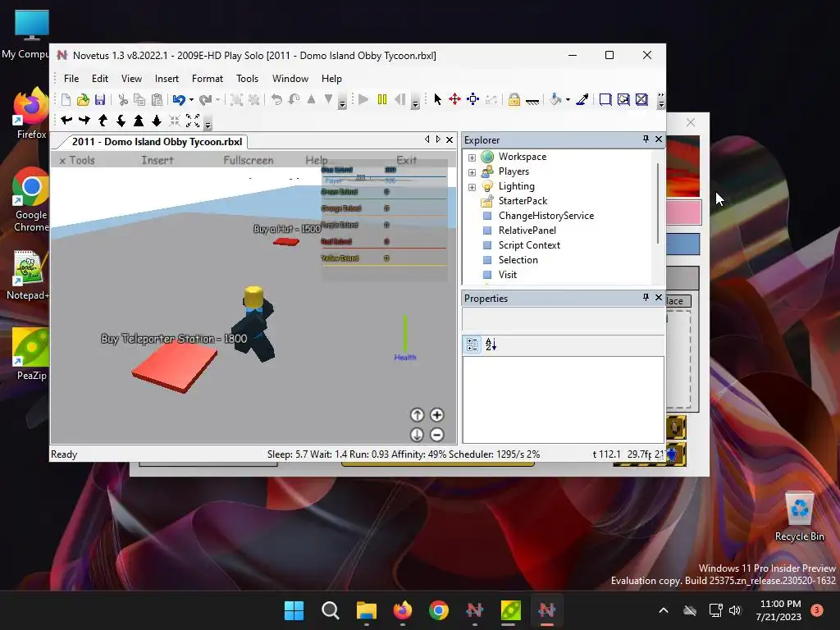This screenshot has width=840, height=630.
Task: Click the Cut scissors icon
Action: (x=123, y=99)
